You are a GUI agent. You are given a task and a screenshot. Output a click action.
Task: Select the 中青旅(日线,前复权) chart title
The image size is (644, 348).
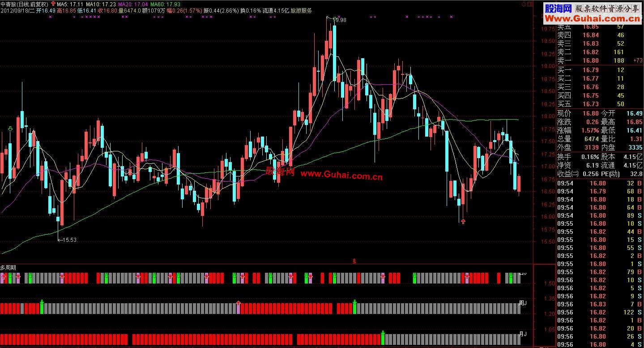coord(25,4)
